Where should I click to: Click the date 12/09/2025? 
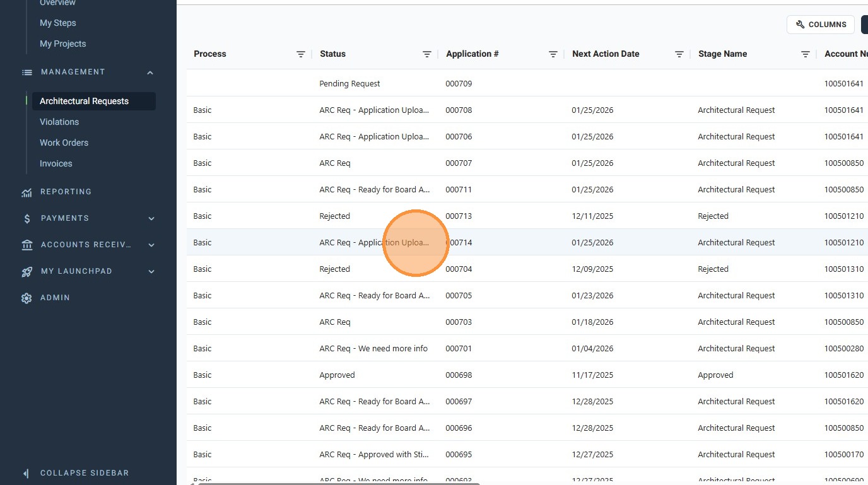coord(592,269)
